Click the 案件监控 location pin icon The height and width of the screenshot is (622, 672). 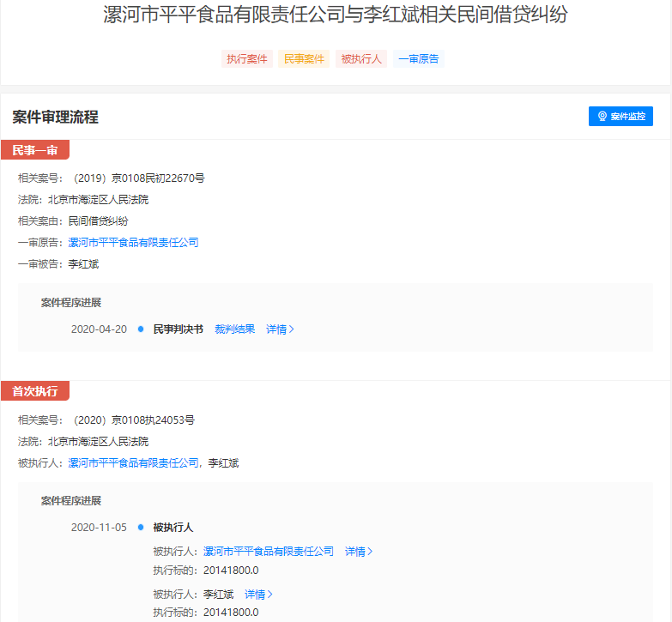click(x=602, y=116)
